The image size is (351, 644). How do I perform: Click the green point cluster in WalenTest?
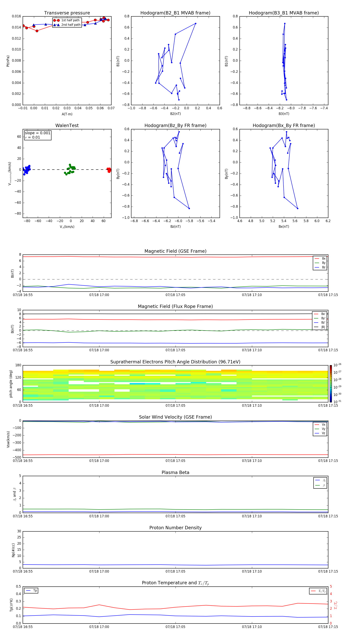[x=70, y=170]
